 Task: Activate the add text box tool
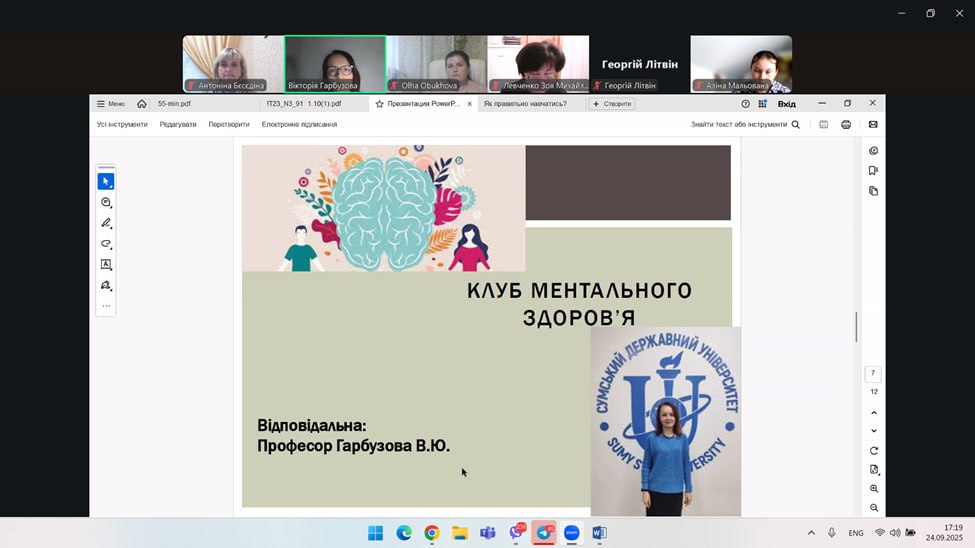click(x=106, y=265)
